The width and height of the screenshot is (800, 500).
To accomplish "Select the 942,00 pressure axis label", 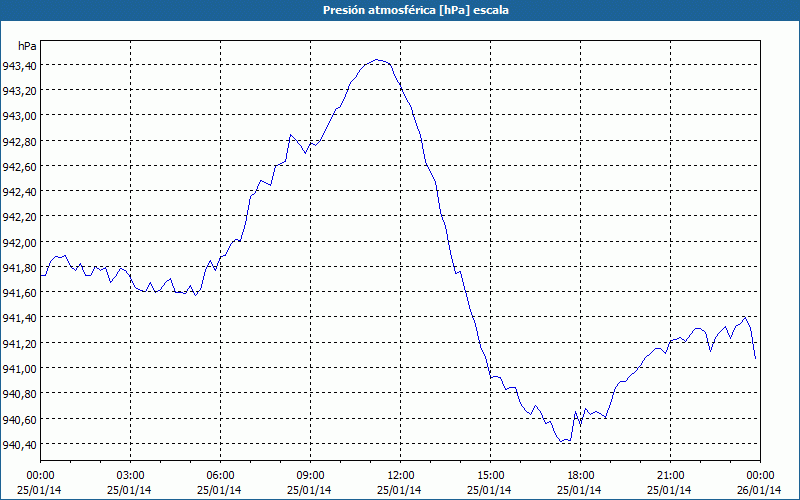I will coord(19,242).
